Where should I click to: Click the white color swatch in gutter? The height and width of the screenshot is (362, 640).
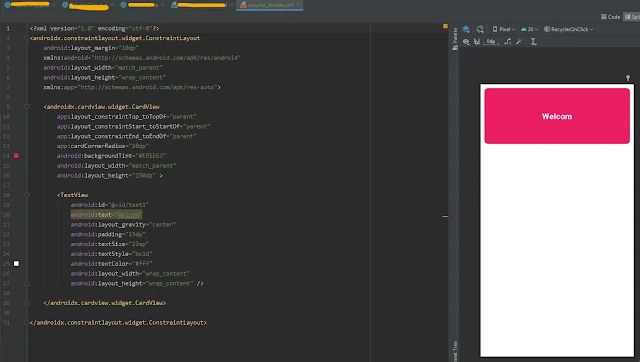pos(16,264)
